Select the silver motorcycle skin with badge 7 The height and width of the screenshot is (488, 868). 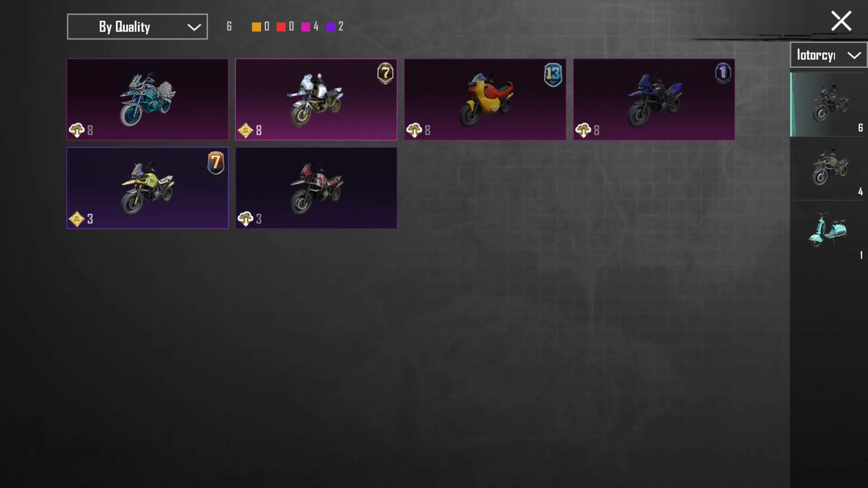tap(316, 99)
